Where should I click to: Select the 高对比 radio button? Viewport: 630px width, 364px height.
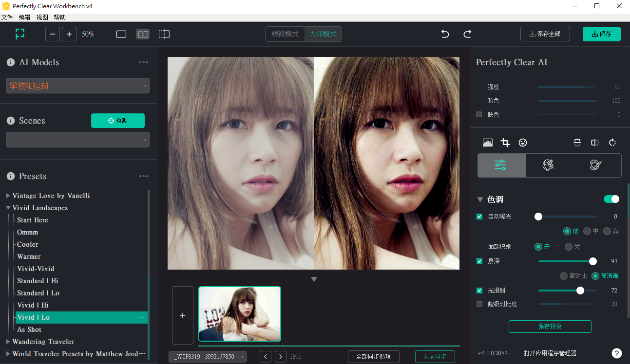564,276
